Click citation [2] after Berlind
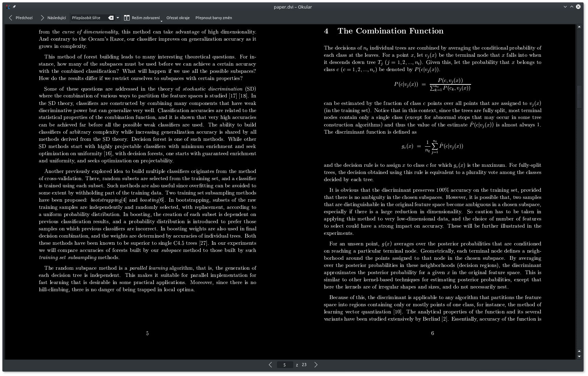588x376 pixels. coord(445,319)
